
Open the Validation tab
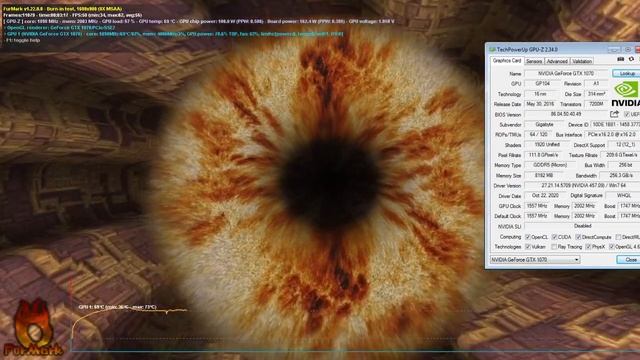coord(582,61)
